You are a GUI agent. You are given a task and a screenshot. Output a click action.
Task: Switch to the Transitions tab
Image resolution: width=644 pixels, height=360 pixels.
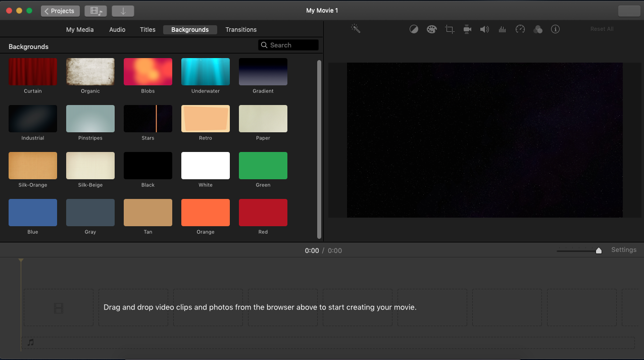(x=241, y=30)
